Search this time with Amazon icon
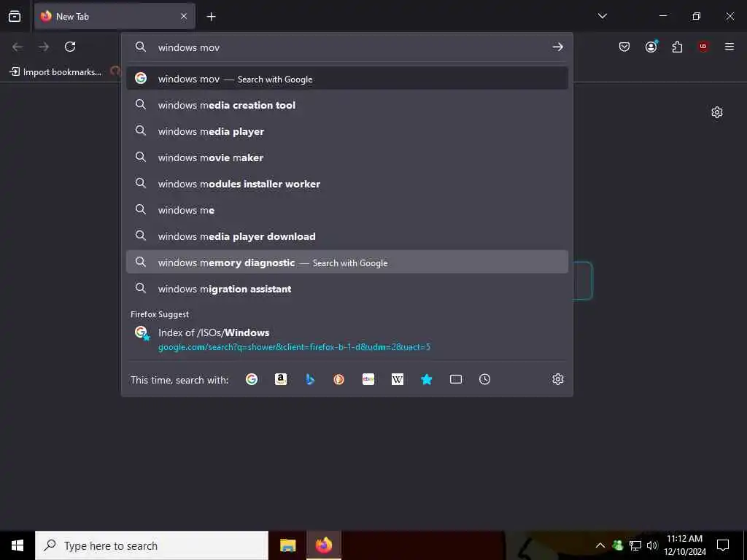Screen dimensions: 747x560 (x=281, y=379)
